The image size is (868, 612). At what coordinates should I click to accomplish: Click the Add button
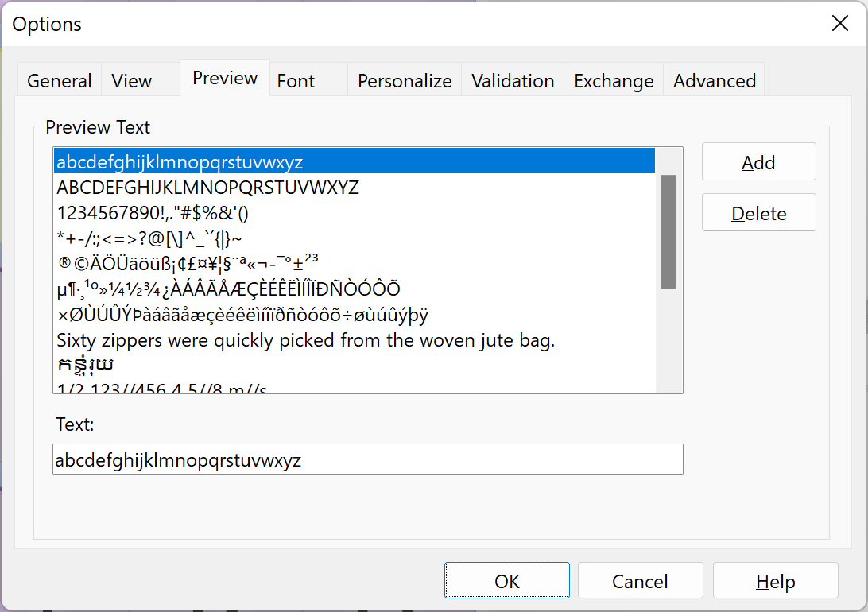click(758, 162)
